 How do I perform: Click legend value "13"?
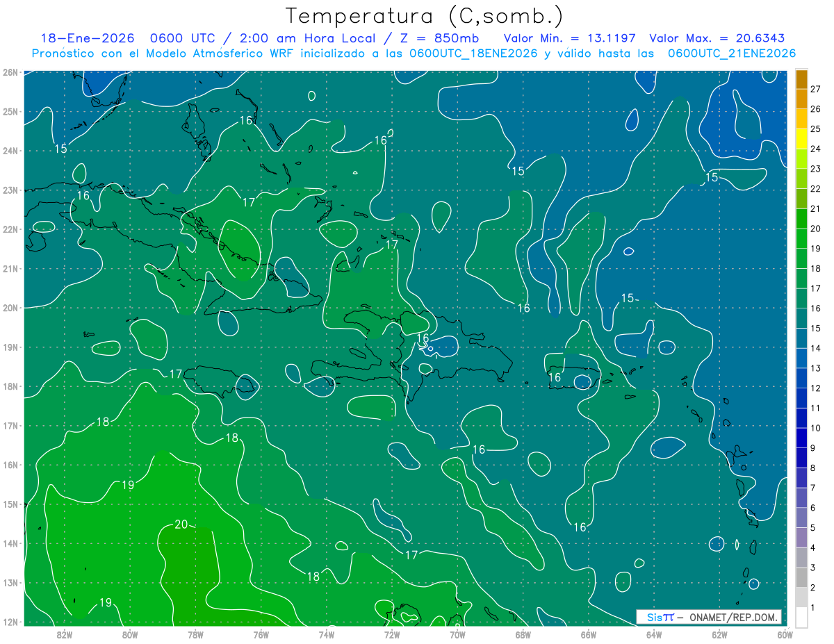(816, 368)
